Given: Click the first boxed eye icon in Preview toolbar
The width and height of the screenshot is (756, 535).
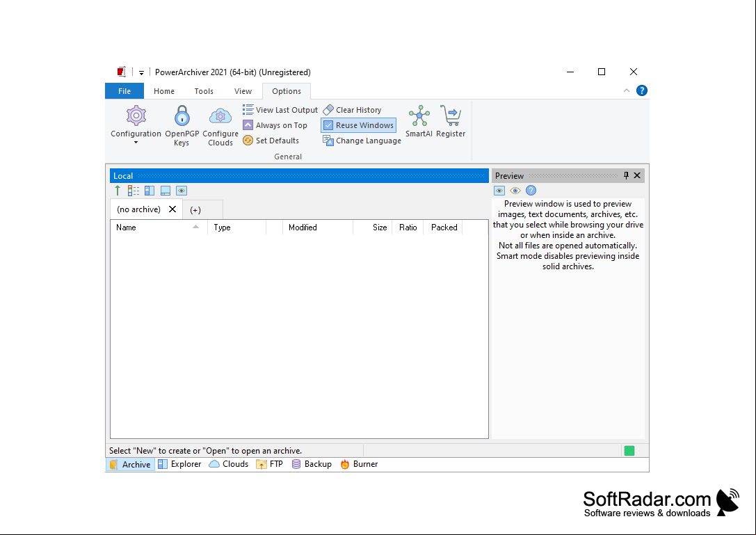Looking at the screenshot, I should [499, 191].
